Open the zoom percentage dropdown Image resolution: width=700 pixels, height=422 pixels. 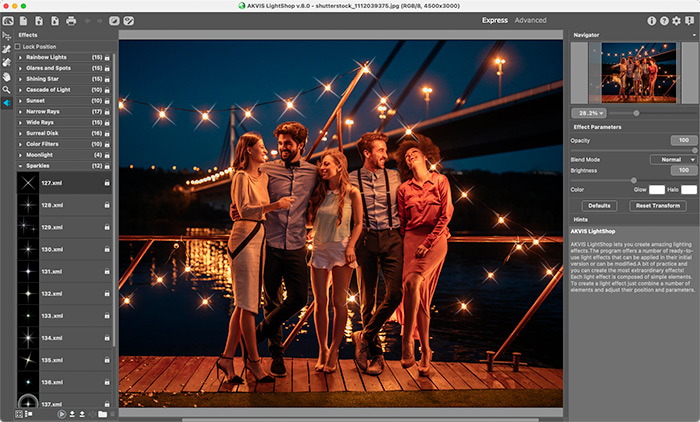pos(588,113)
